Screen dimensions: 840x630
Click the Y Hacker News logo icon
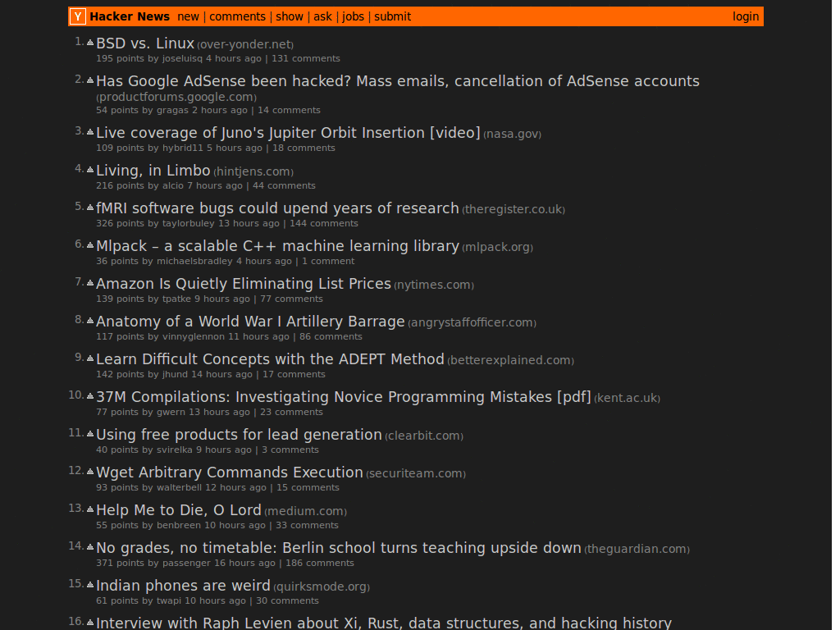pyautogui.click(x=77, y=16)
